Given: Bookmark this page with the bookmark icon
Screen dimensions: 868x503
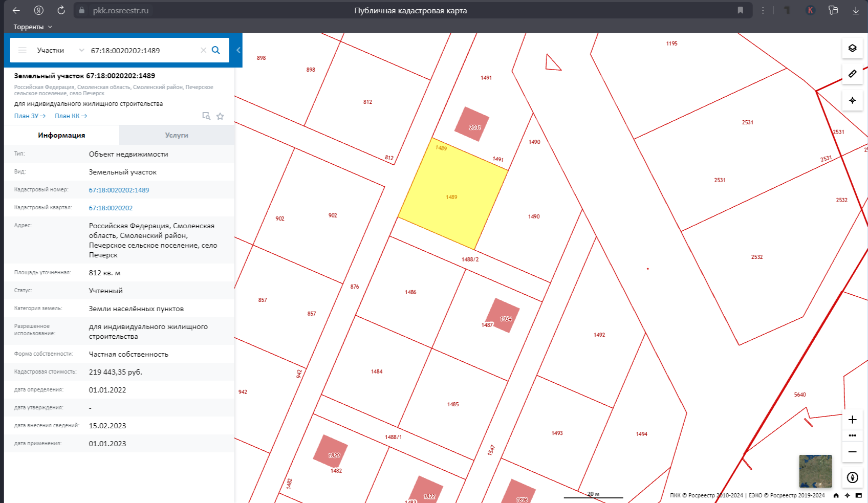Looking at the screenshot, I should coord(740,10).
